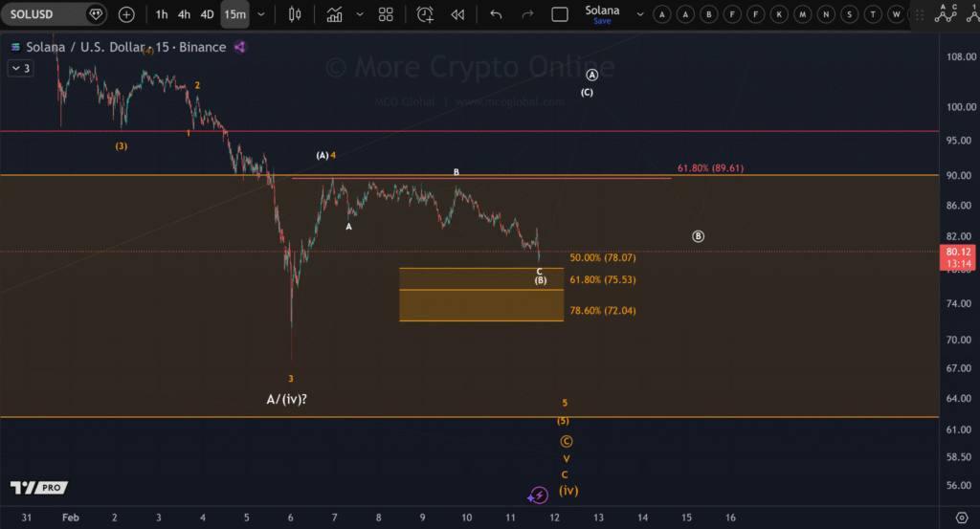Open chart settings gear at bottom right
This screenshot has width=980, height=529.
962,518
